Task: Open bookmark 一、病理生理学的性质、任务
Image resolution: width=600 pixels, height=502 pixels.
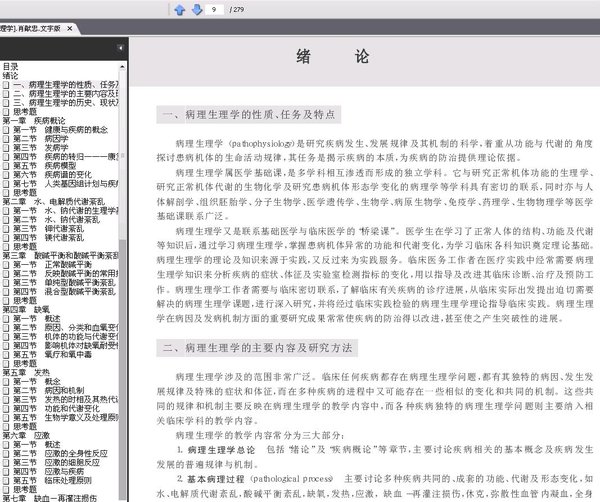Action: pos(66,85)
